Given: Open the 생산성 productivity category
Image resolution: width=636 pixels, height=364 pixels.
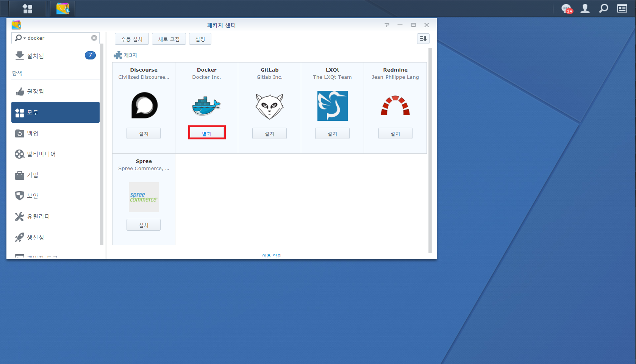Looking at the screenshot, I should [55, 237].
